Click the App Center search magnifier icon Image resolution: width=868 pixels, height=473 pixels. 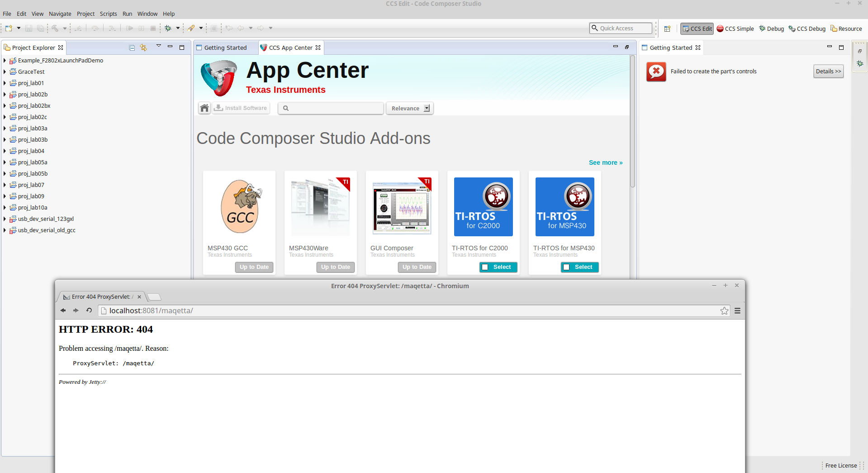286,108
